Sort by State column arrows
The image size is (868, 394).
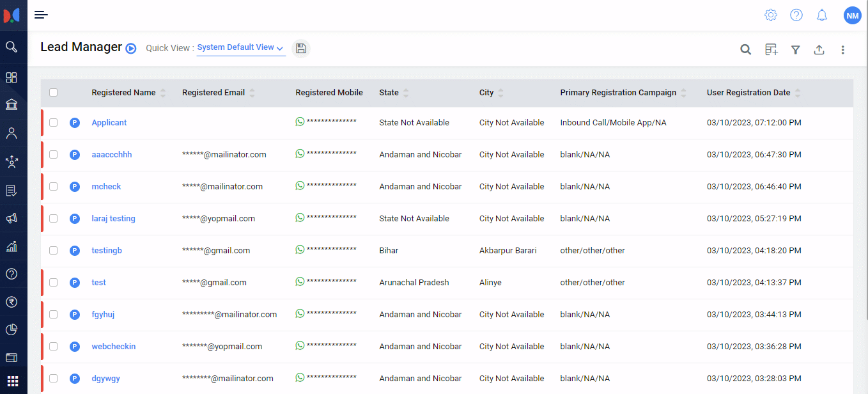(406, 93)
